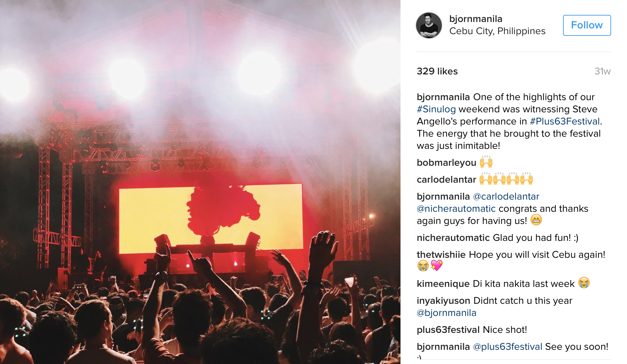Open the Cebu City, Philippines location

click(x=497, y=31)
